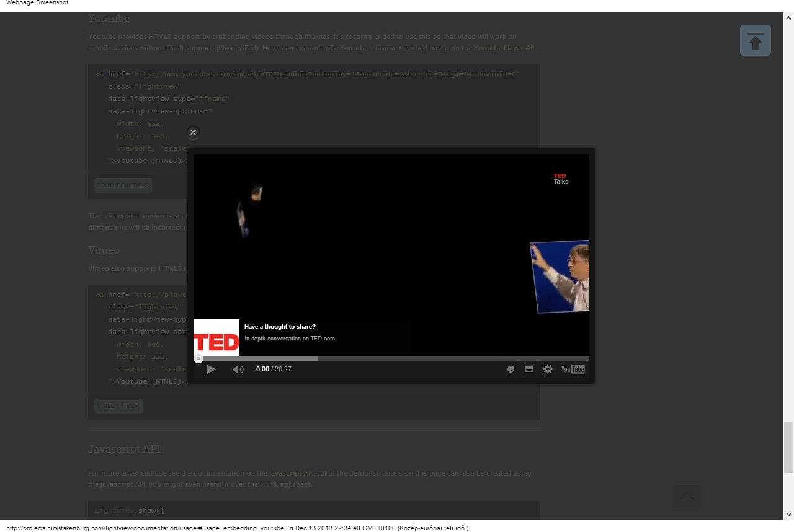
Task: Click the Watch Later clock icon
Action: coord(511,369)
